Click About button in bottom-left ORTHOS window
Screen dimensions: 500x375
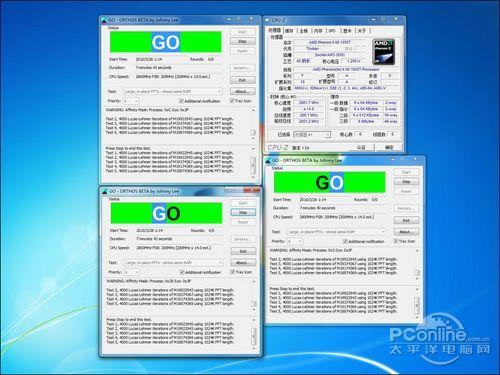pos(243,263)
